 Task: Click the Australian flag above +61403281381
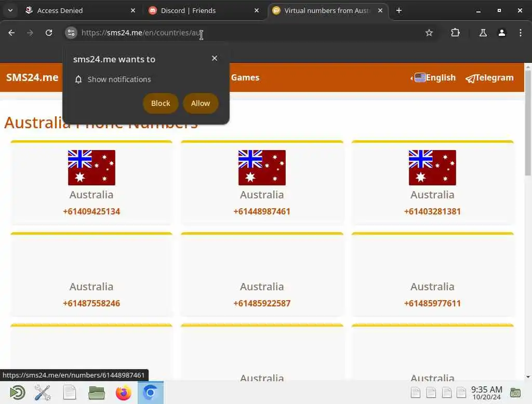[x=432, y=168]
